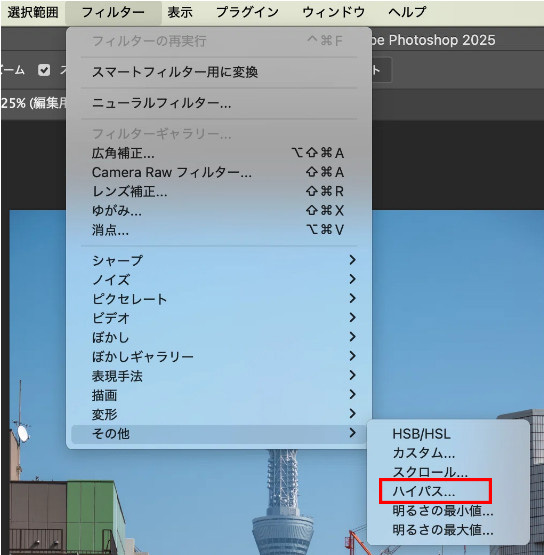The image size is (544, 555).
Task: Open Camera Raw フィルター...
Action: (219, 172)
